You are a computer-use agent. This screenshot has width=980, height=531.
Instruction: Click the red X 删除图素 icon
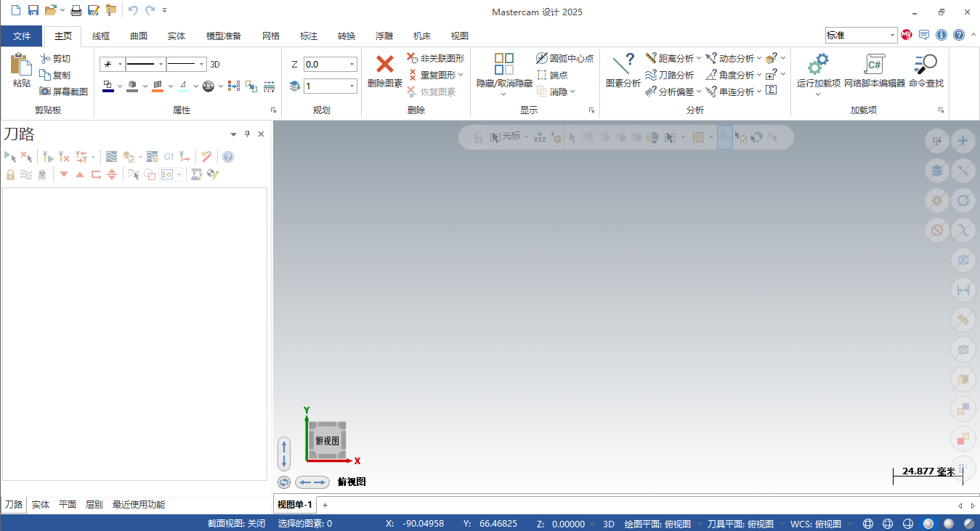click(x=385, y=64)
